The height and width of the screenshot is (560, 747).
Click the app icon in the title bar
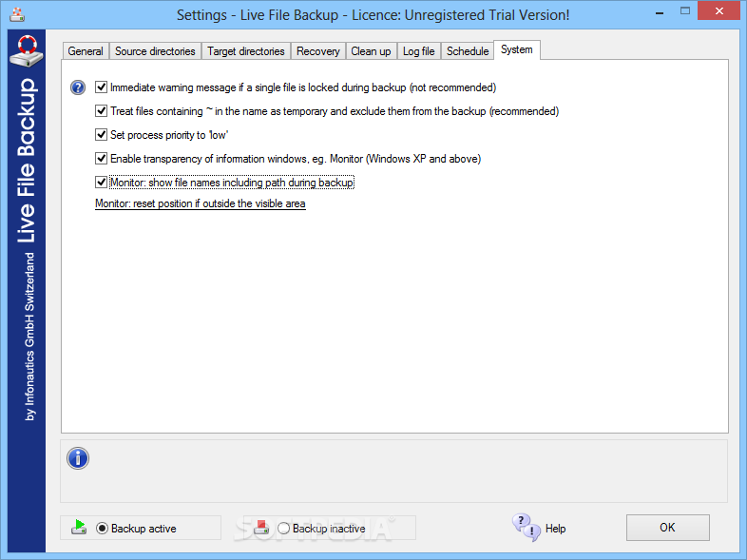(x=17, y=14)
